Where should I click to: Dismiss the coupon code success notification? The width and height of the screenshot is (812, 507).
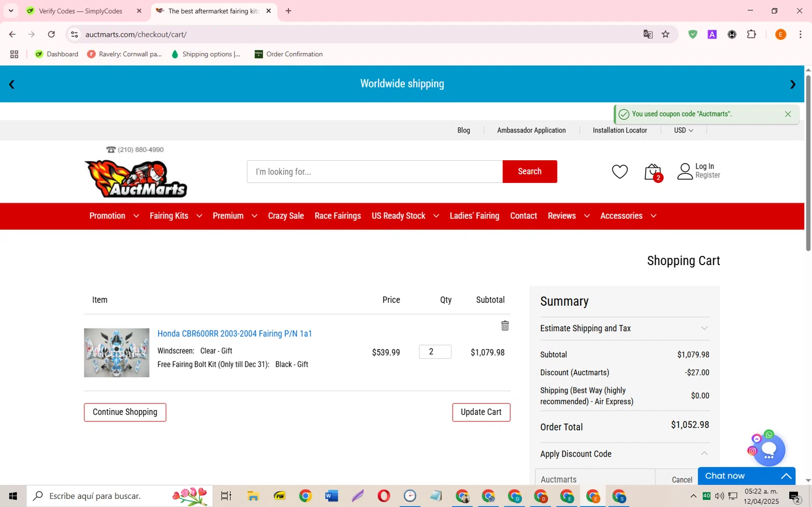coord(788,114)
